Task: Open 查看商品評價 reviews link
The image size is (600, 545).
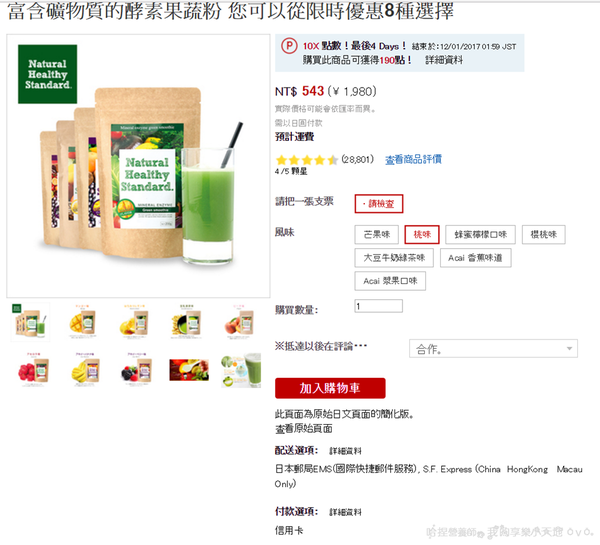Action: coord(413,159)
